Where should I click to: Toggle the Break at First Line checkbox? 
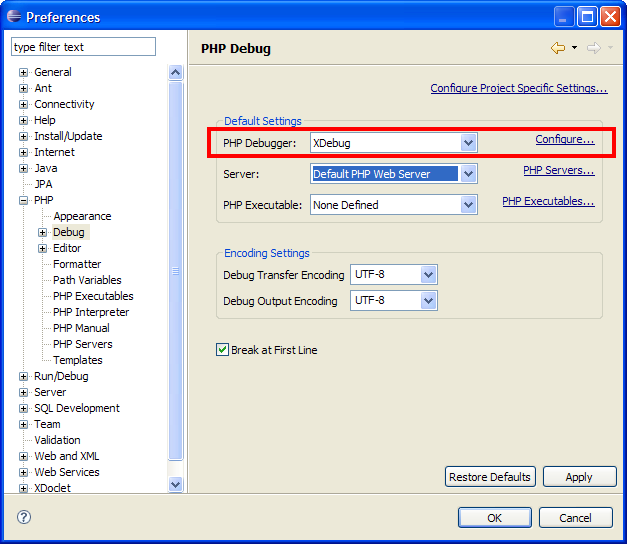(x=222, y=350)
